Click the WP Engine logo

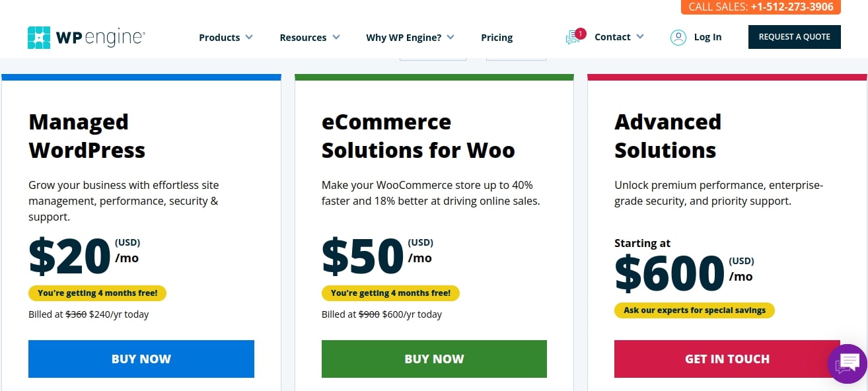pos(85,37)
